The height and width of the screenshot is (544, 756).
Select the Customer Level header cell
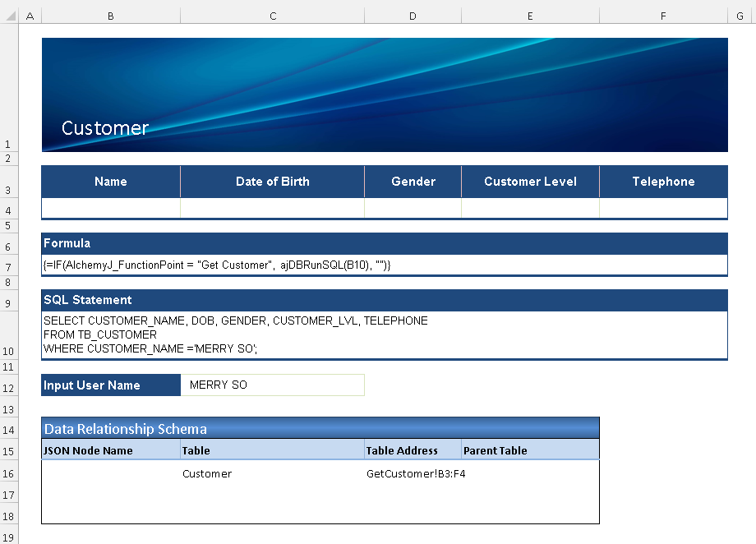coord(530,182)
